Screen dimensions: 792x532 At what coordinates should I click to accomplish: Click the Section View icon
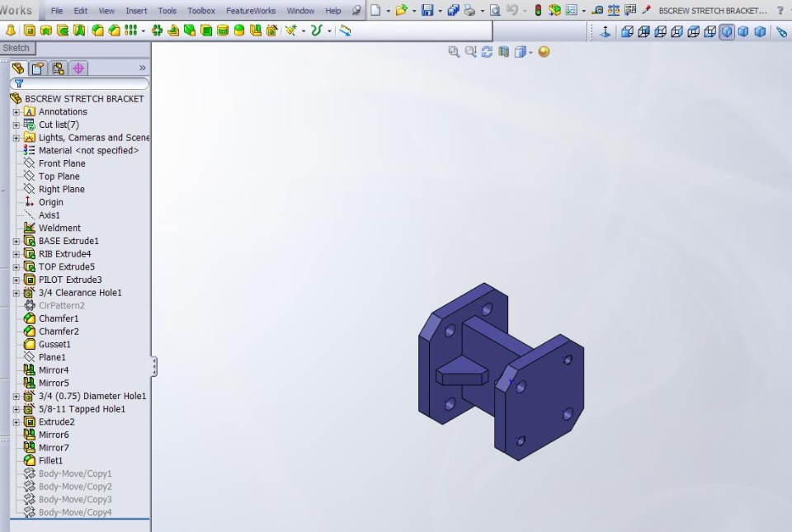coord(503,51)
